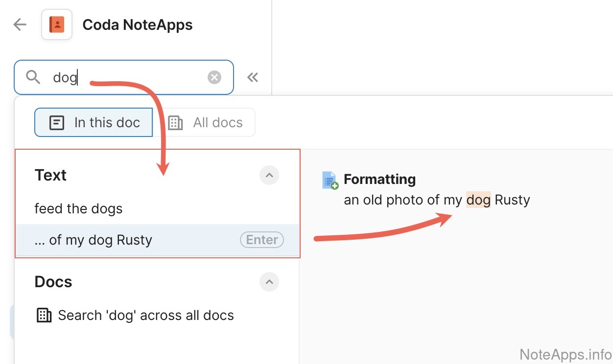Viewport: 613px width, 364px height.
Task: Click the Text section heading
Action: [x=51, y=175]
